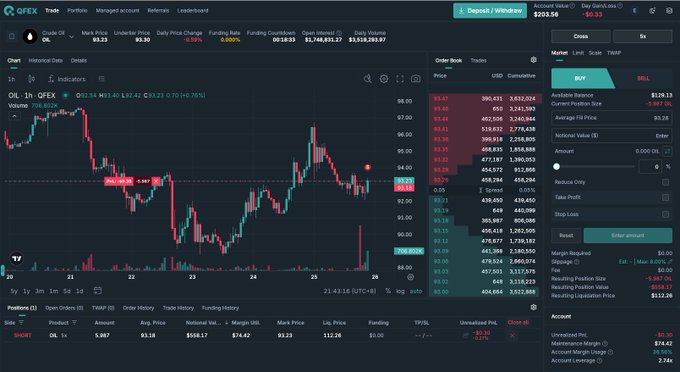Switch to the Details tab
The height and width of the screenshot is (372, 680).
click(x=78, y=60)
